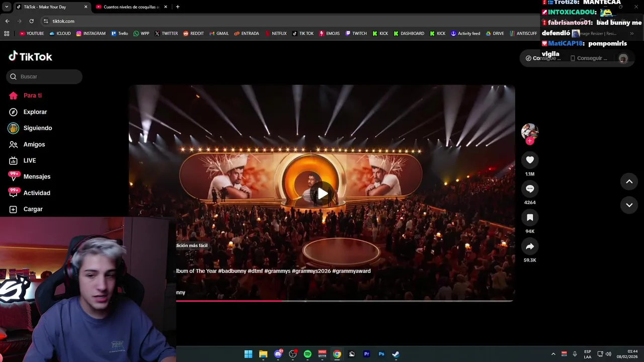This screenshot has width=644, height=362.
Task: Switch to the Cuantos niveles de cosquillas tab
Action: 131,7
